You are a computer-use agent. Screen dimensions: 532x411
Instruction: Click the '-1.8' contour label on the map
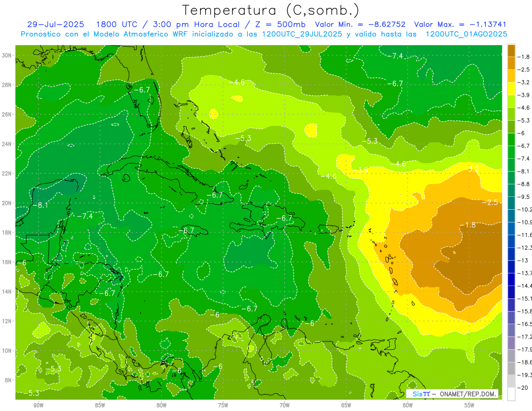(x=468, y=225)
